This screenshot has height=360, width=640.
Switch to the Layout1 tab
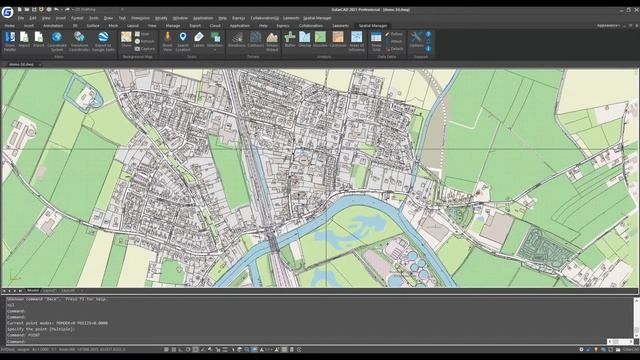49,291
